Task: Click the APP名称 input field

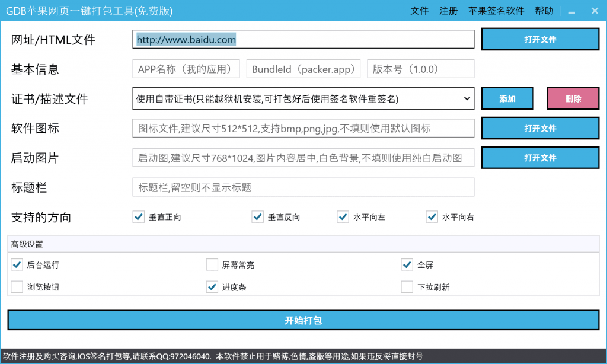Action: click(x=186, y=69)
